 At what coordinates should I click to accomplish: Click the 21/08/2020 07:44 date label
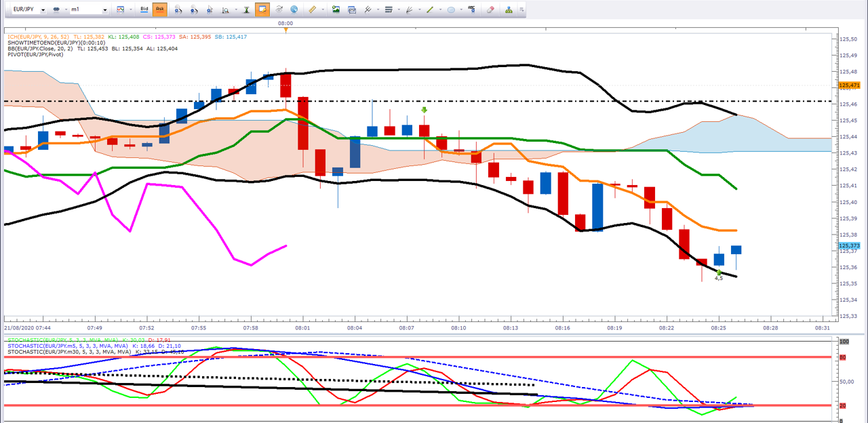(26, 327)
